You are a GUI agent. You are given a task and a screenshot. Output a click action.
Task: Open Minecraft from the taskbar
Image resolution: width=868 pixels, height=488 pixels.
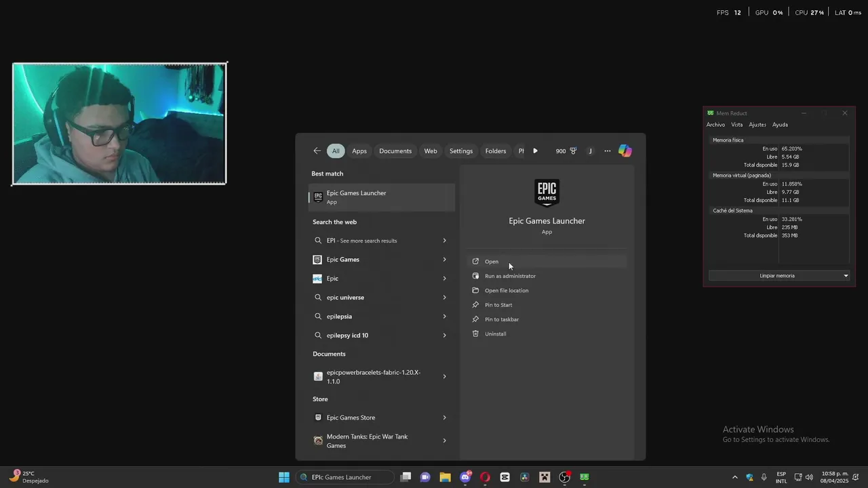click(545, 477)
